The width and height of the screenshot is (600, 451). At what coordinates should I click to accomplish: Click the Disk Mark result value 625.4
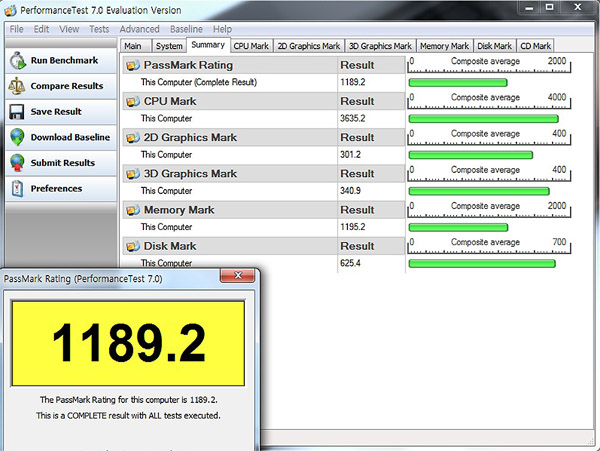point(351,263)
